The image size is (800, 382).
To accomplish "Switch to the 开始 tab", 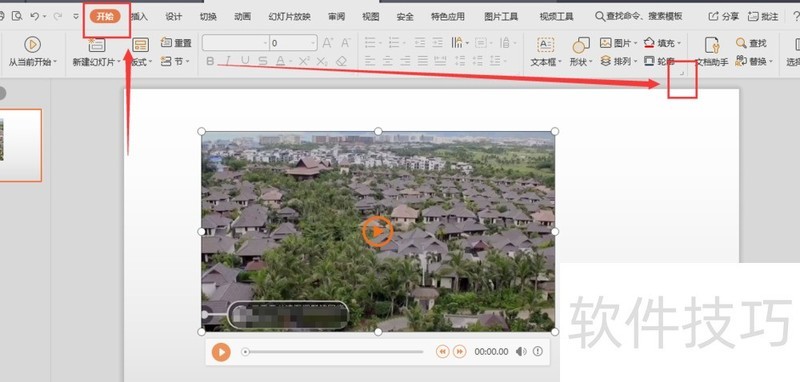I will tap(105, 16).
